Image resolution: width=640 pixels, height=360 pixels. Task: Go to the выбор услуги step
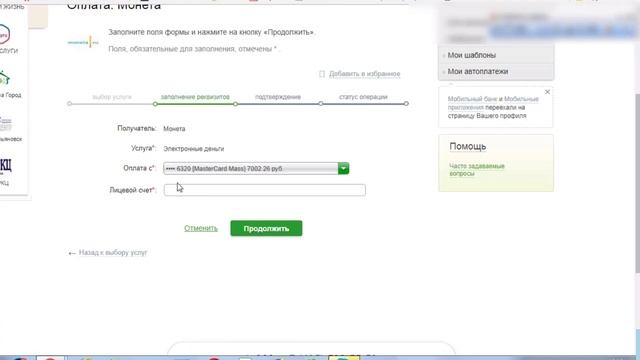(112, 97)
